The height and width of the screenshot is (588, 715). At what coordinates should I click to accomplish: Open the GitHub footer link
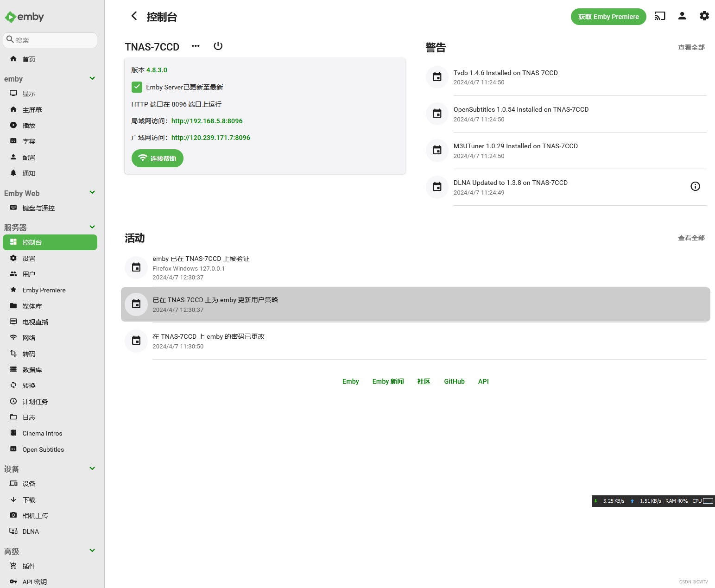coord(455,381)
